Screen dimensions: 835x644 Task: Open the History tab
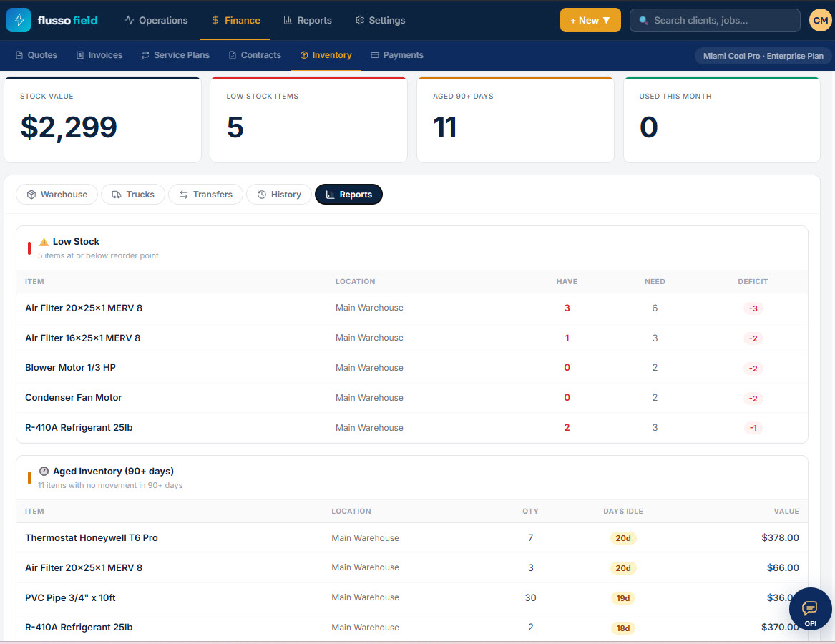pyautogui.click(x=279, y=195)
